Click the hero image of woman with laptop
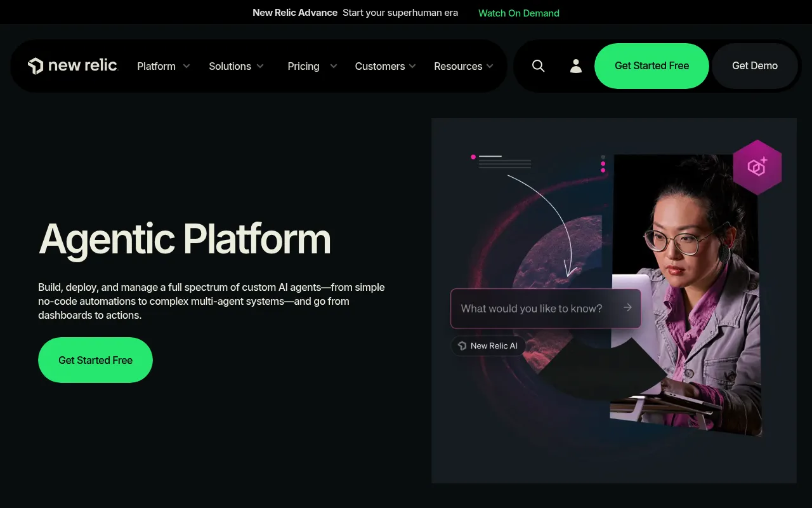The height and width of the screenshot is (508, 812). (x=614, y=300)
